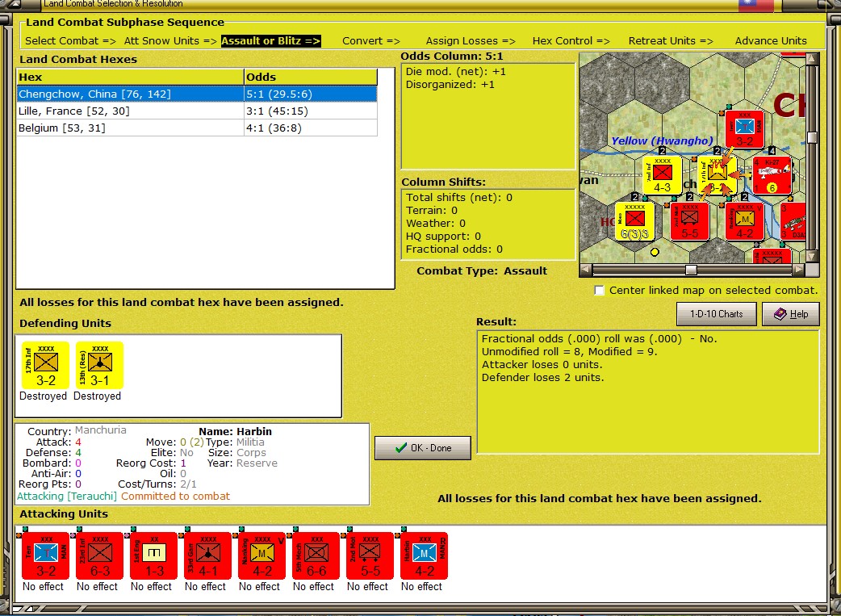This screenshot has height=616, width=841.
Task: Click map vertical scrollbar up arrow
Action: tap(813, 58)
